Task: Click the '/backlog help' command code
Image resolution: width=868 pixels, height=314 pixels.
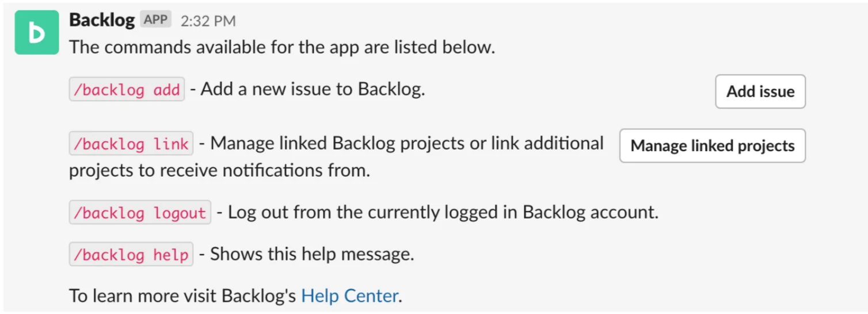Action: 131,255
